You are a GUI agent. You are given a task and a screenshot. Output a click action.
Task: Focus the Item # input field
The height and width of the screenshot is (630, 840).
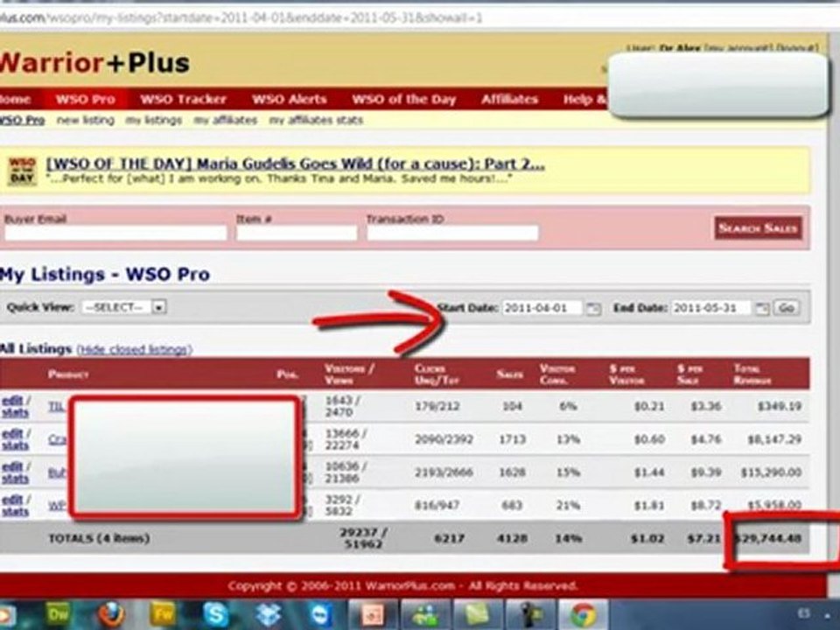[297, 233]
